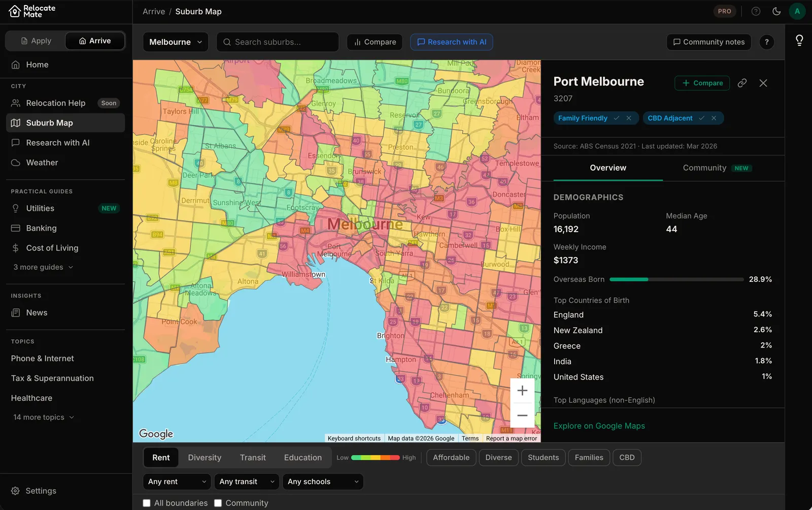Select the Transit map layer tab
812x510 pixels.
(253, 458)
